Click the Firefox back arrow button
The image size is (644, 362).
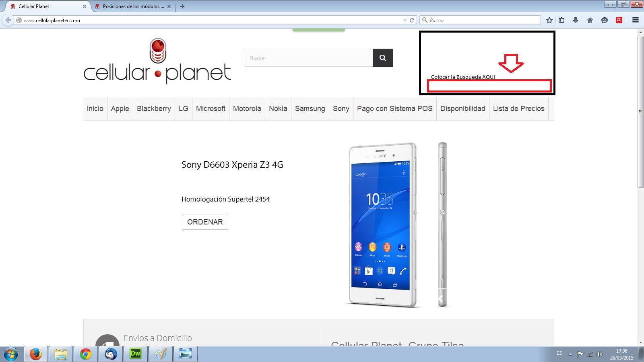point(8,20)
